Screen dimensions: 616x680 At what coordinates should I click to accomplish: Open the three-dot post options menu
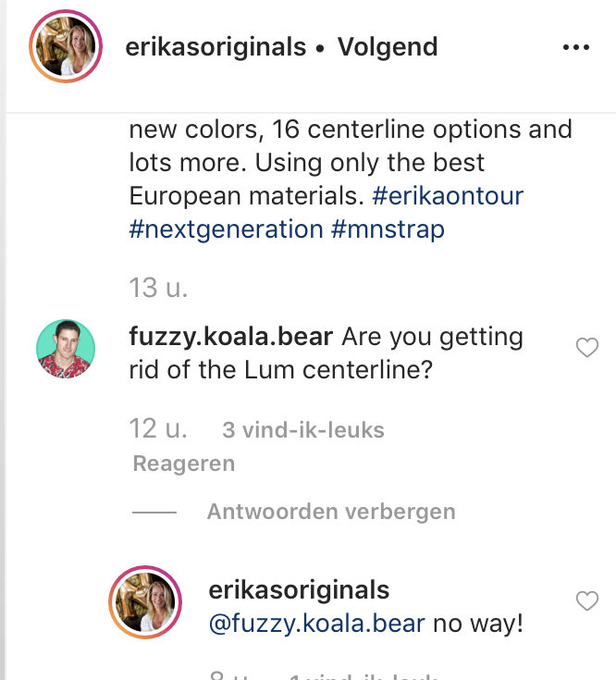[x=575, y=47]
